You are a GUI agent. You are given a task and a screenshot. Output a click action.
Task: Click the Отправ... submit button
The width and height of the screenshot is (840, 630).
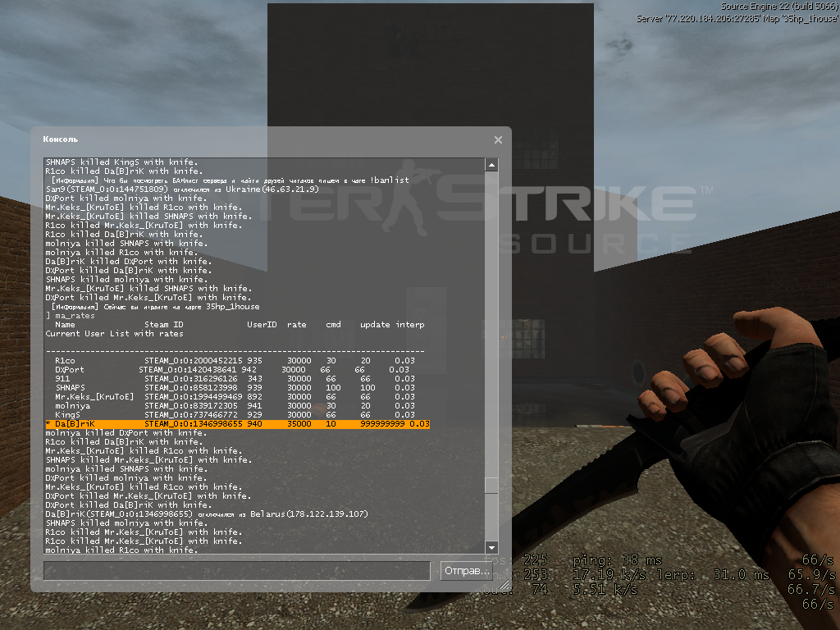[466, 571]
